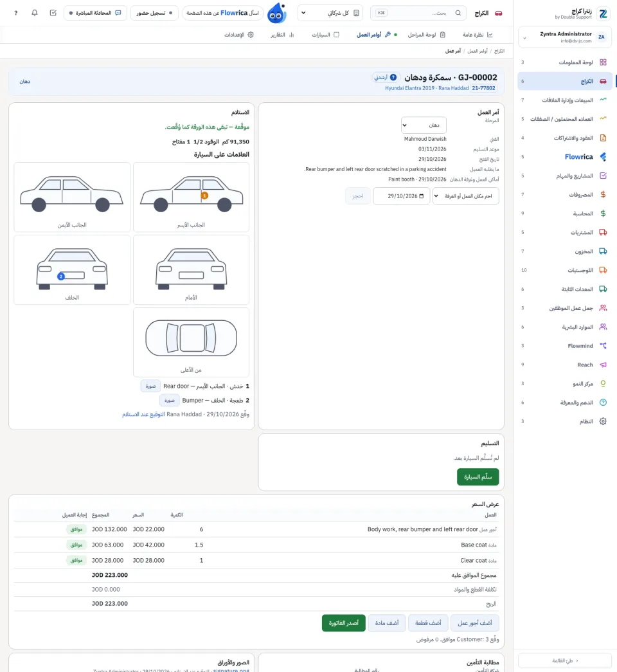Click the بحث search input field
Screen dimensions: 617x672
point(418,13)
